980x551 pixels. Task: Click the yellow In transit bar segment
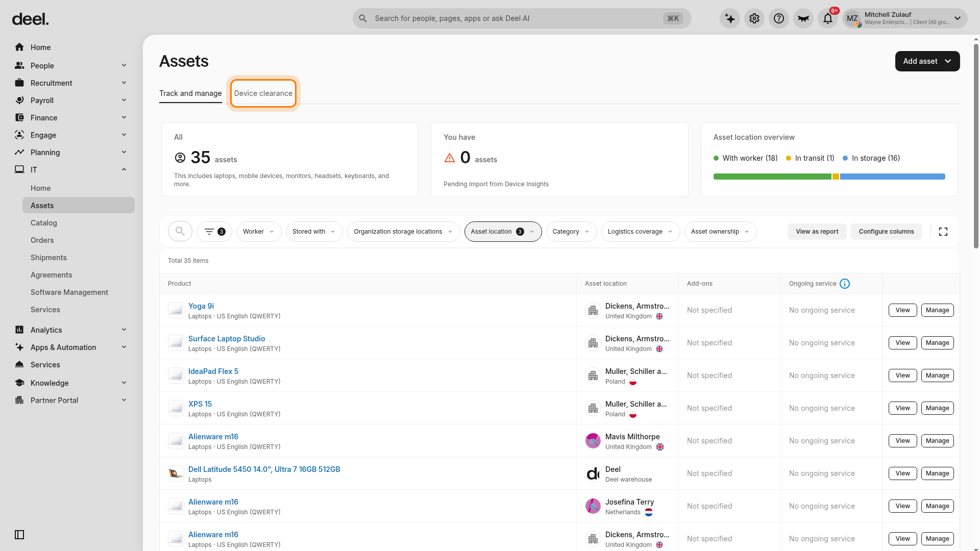tap(836, 177)
